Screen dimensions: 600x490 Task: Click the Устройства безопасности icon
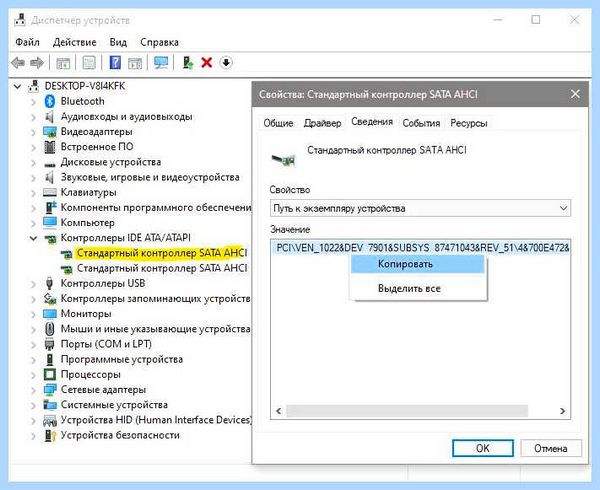50,435
